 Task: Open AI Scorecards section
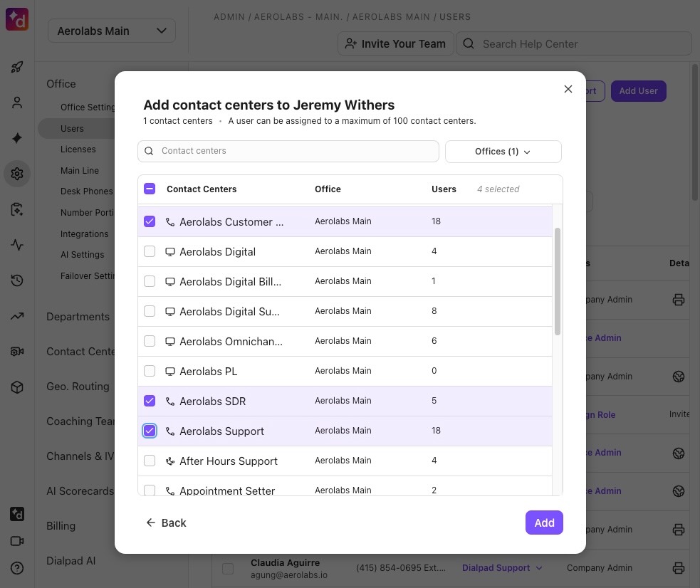pos(80,491)
